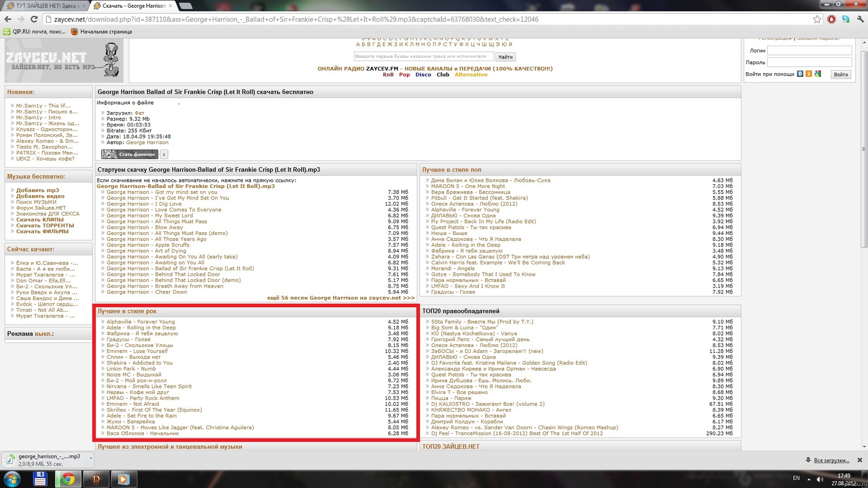
Task: Open the download item options arrow
Action: pos(91,458)
